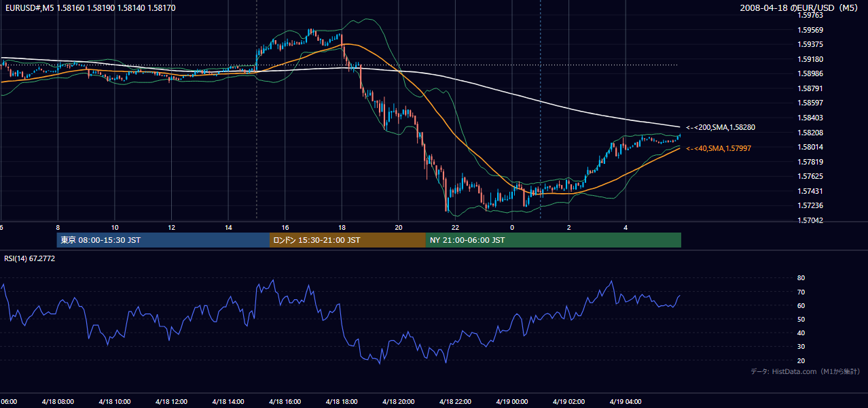Click the 1.57042 price axis label
The height and width of the screenshot is (408, 868).
(x=810, y=220)
